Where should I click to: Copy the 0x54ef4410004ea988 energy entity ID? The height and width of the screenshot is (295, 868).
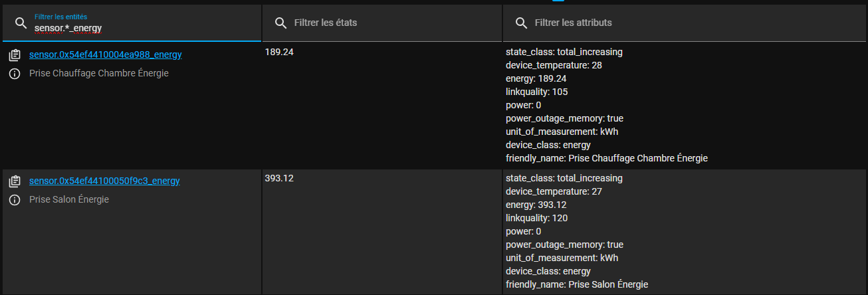point(15,54)
